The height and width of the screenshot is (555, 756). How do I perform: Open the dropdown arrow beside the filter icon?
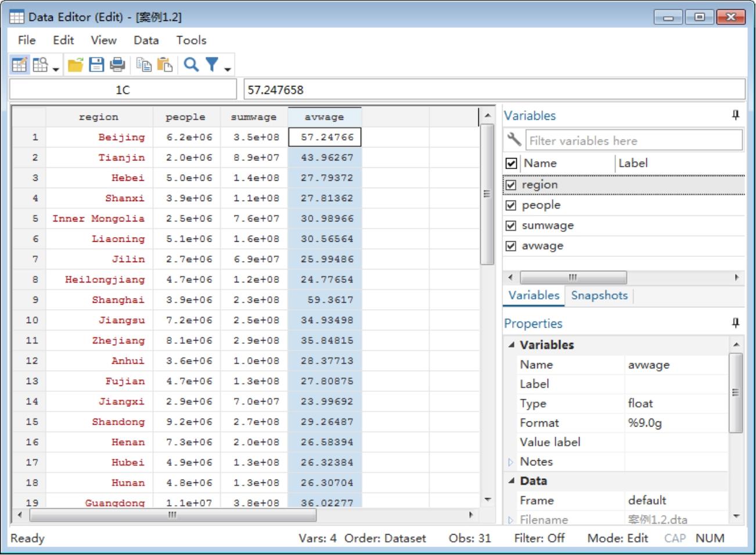pyautogui.click(x=228, y=69)
